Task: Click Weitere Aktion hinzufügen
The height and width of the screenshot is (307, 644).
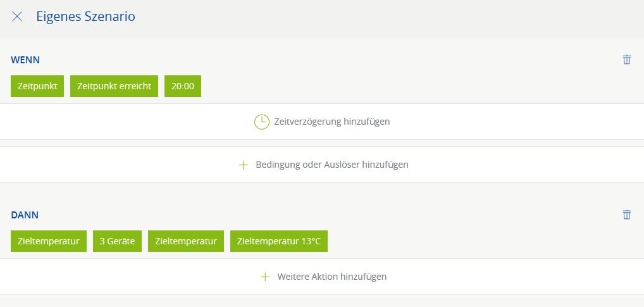Action: coord(331,277)
